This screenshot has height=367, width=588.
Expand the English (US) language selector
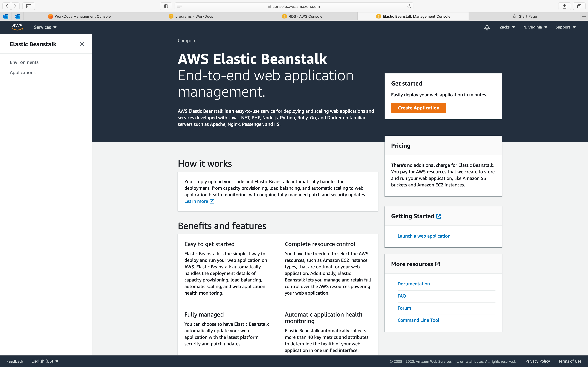45,361
